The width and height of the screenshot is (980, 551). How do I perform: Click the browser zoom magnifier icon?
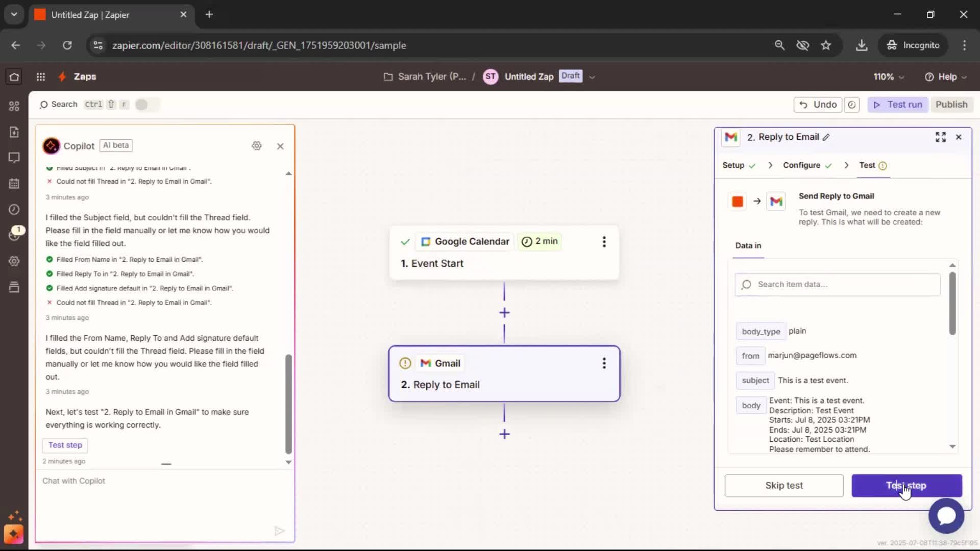(x=779, y=45)
